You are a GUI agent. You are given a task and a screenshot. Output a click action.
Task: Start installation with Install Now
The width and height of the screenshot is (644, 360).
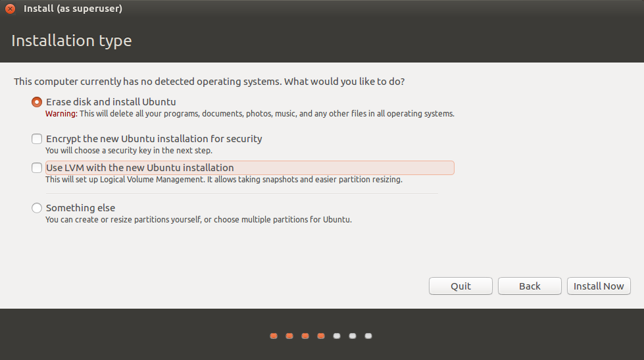(x=599, y=286)
